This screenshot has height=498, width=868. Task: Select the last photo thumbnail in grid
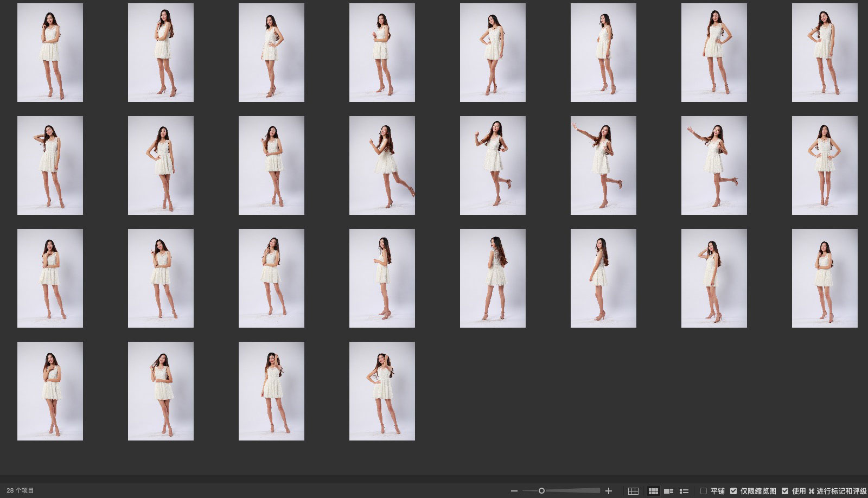click(382, 391)
